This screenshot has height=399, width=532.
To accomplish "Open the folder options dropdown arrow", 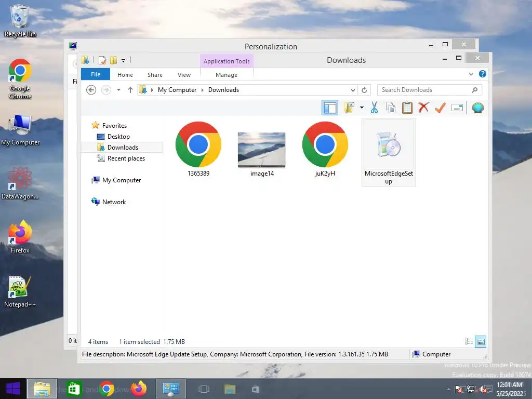I will point(362,108).
